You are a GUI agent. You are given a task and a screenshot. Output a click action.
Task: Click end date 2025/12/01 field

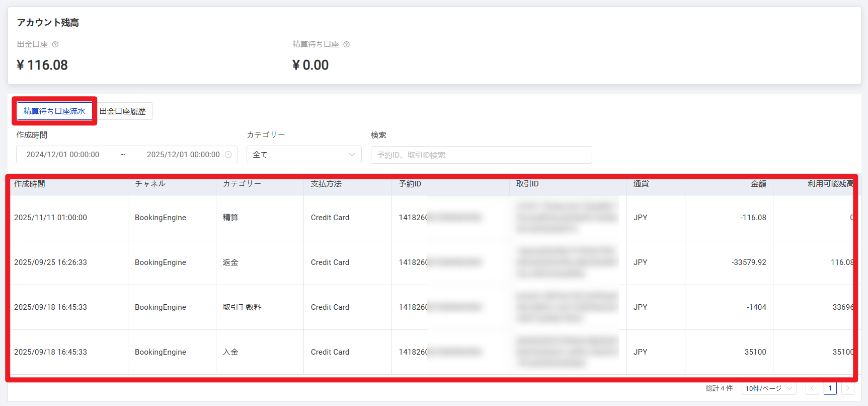[x=183, y=155]
